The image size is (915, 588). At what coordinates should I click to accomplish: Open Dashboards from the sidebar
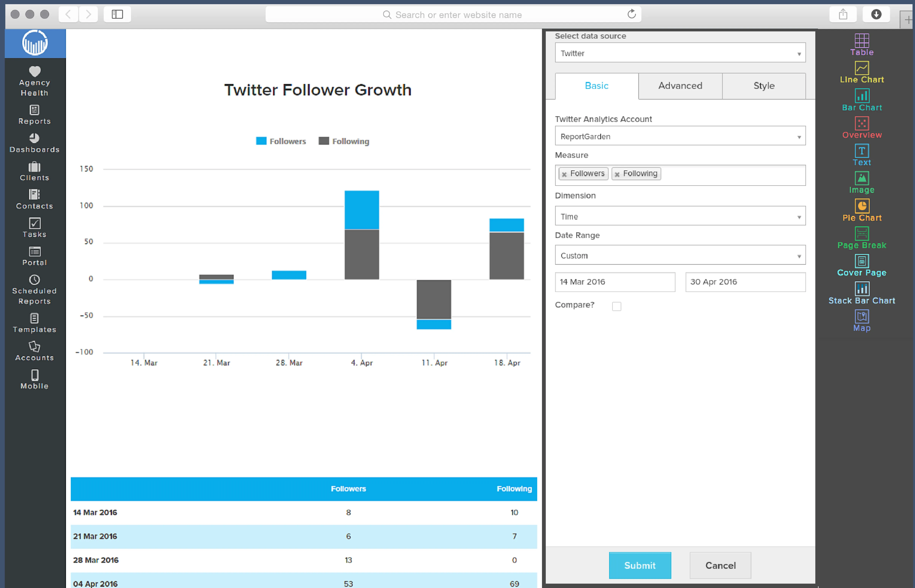pyautogui.click(x=34, y=142)
